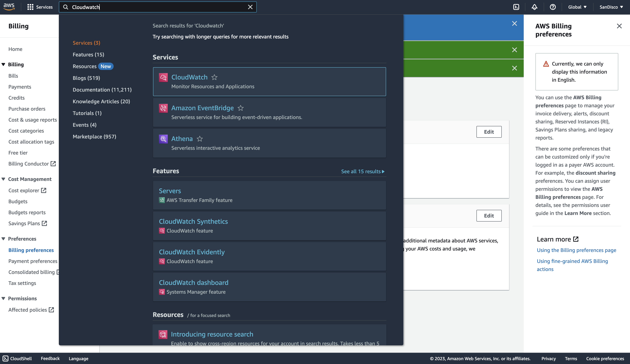The width and height of the screenshot is (630, 364).
Task: Open the Services grid menu icon
Action: coord(30,7)
